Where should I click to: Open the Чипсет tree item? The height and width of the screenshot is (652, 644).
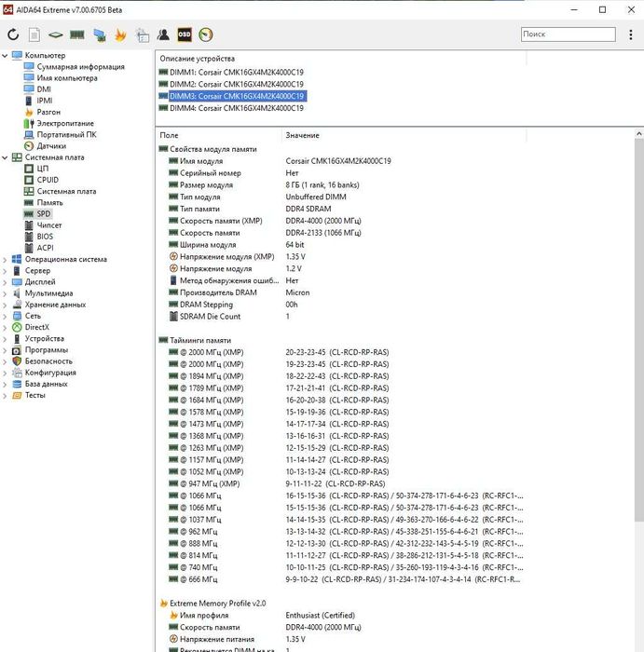(49, 225)
